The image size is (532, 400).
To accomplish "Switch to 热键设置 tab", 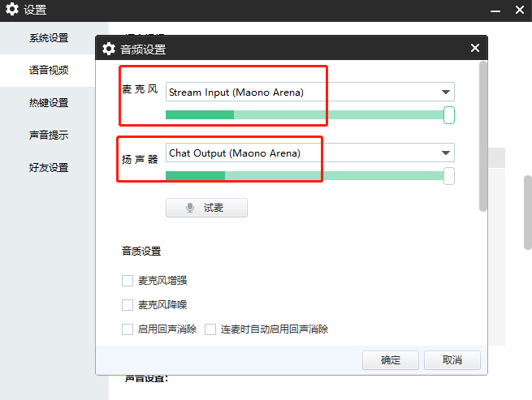I will pyautogui.click(x=49, y=103).
